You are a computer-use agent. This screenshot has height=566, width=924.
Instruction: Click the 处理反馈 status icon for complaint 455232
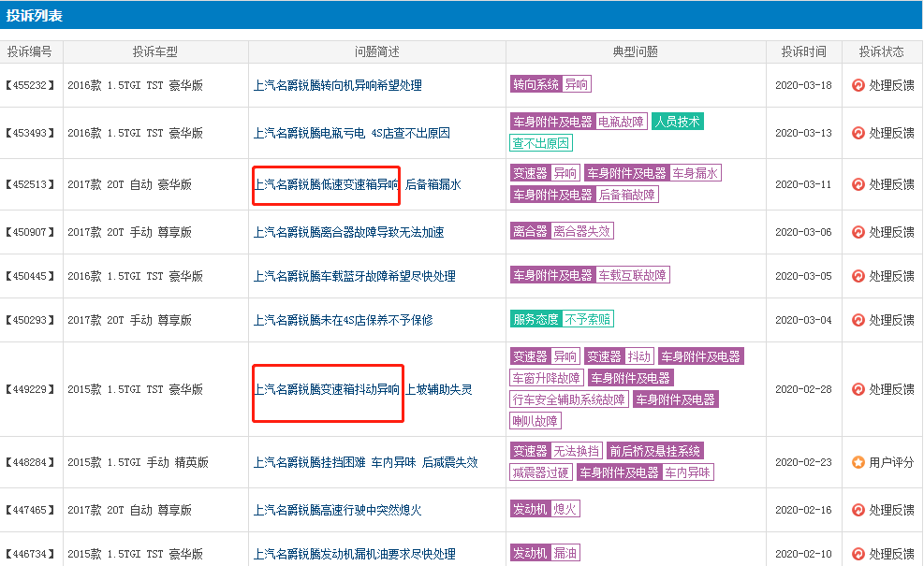(x=858, y=85)
